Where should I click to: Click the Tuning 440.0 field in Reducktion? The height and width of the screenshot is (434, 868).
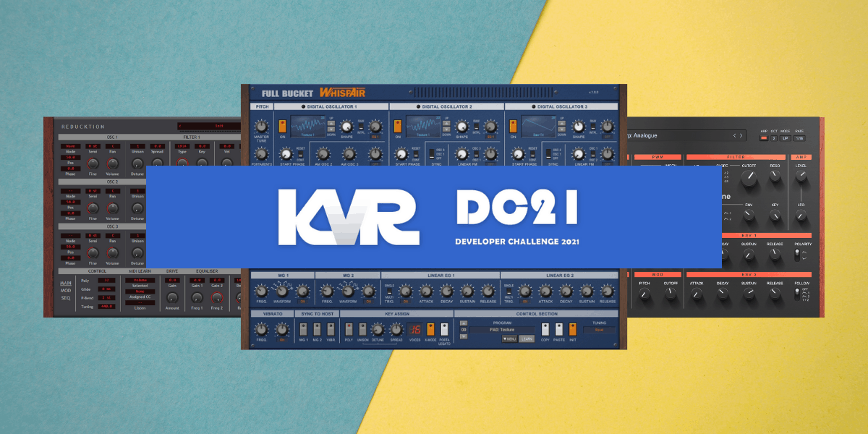point(107,307)
